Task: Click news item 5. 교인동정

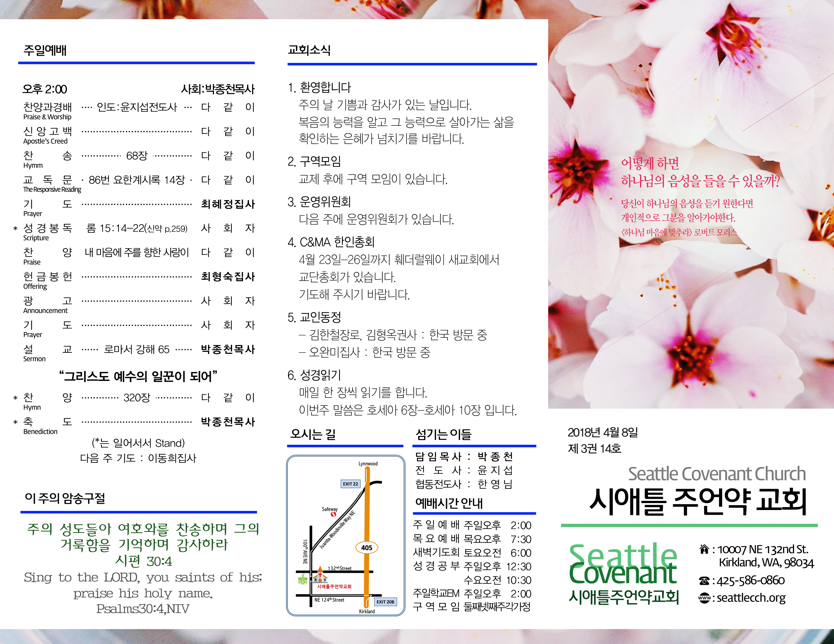Action: 314,317
